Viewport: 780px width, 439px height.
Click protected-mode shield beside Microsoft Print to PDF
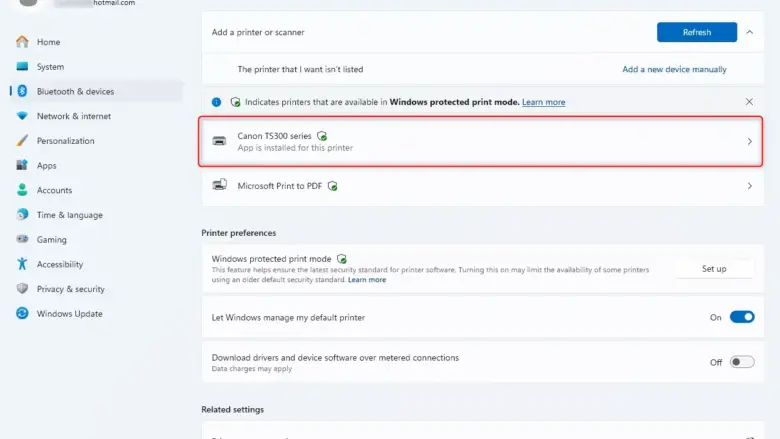[x=332, y=186]
